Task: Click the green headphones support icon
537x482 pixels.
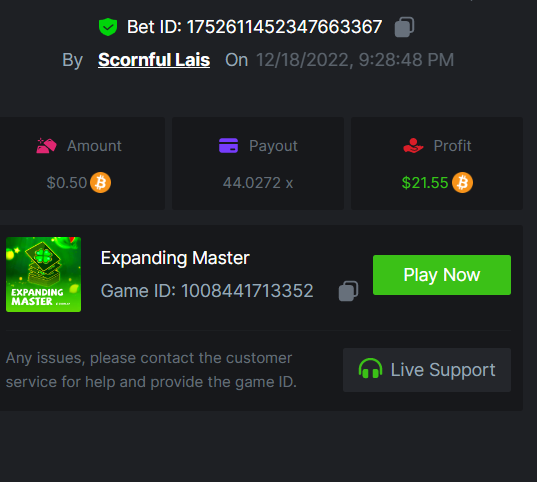Action: (370, 369)
